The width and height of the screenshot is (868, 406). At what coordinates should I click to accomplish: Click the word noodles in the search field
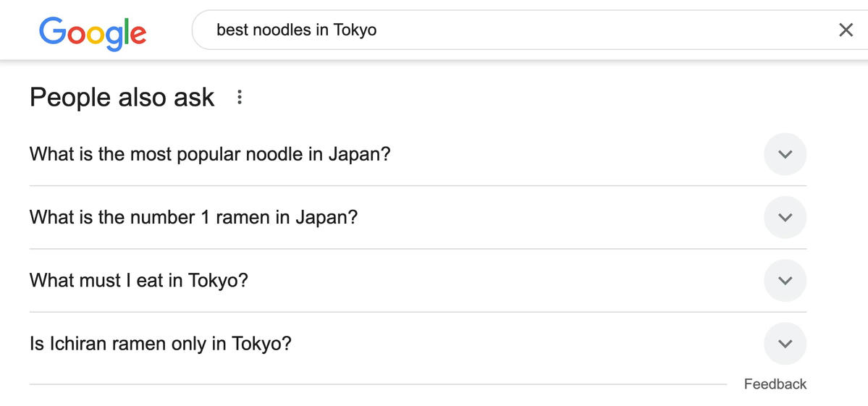coord(282,30)
